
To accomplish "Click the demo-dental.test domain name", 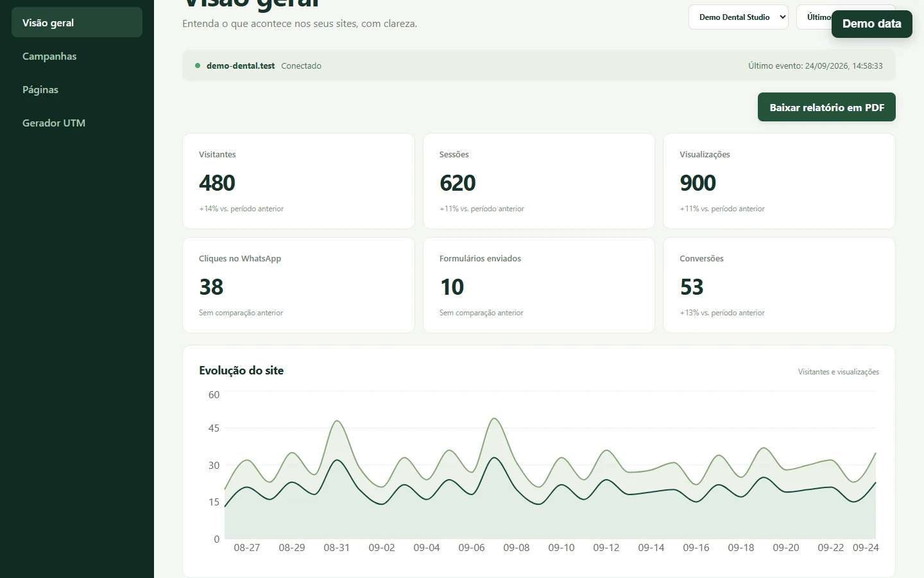I will [241, 66].
